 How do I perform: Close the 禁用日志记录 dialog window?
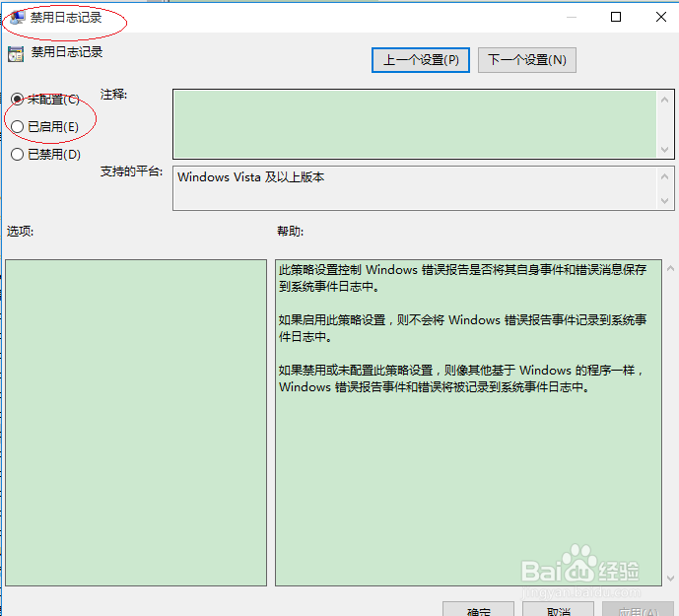coord(661,17)
